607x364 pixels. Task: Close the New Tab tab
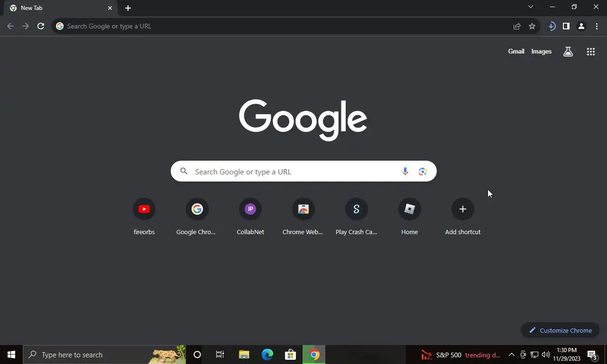pos(110,8)
